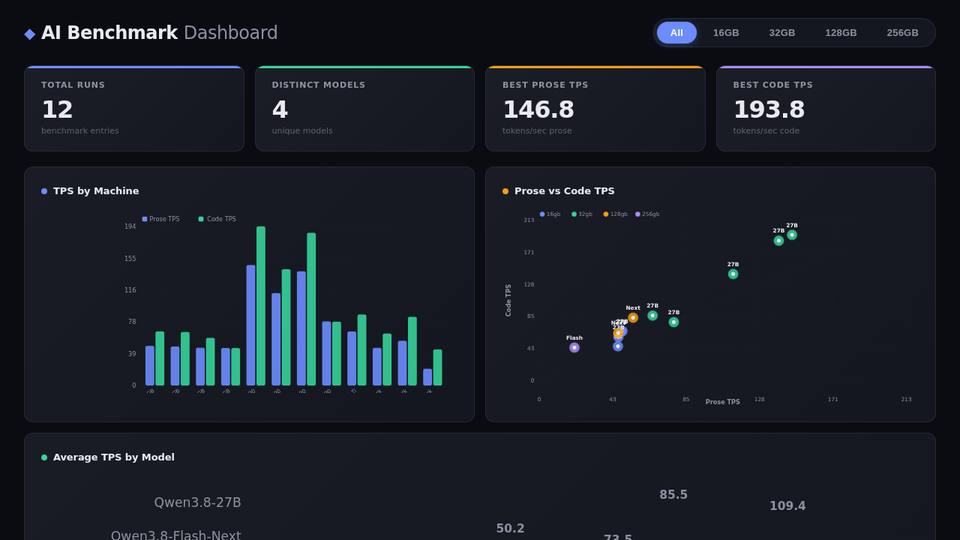
Task: Click the Prose vs Code TPS title
Action: point(564,191)
